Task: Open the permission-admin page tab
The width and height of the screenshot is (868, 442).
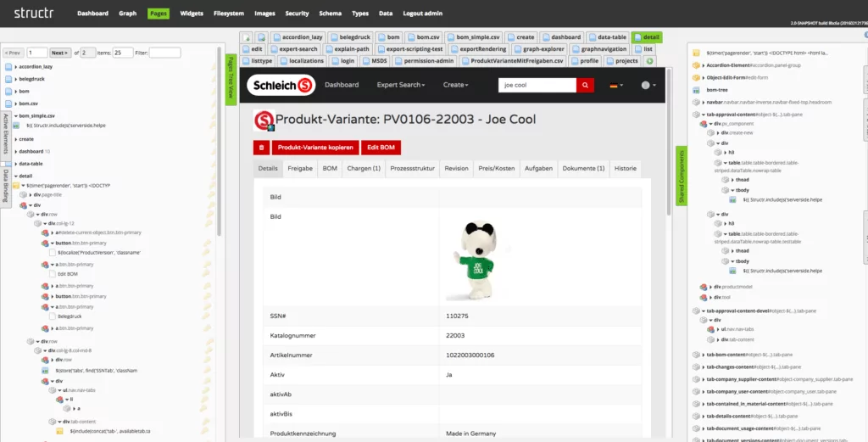Action: (x=424, y=61)
